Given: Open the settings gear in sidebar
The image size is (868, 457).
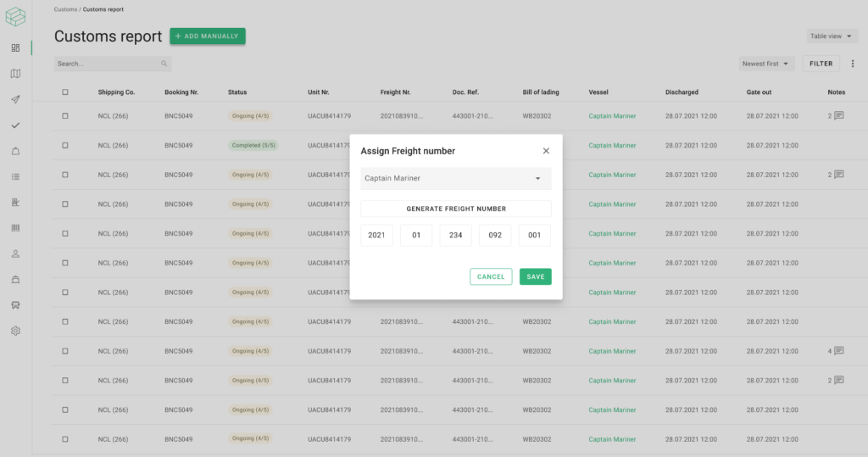Looking at the screenshot, I should (x=15, y=331).
